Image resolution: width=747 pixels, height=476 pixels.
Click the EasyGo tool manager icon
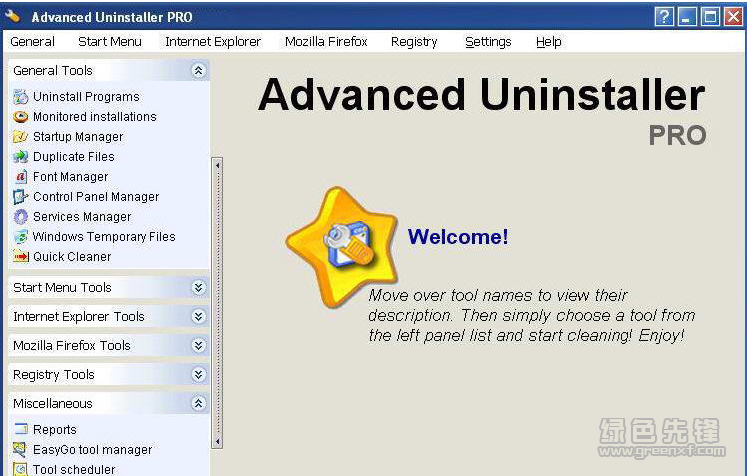tap(20, 449)
